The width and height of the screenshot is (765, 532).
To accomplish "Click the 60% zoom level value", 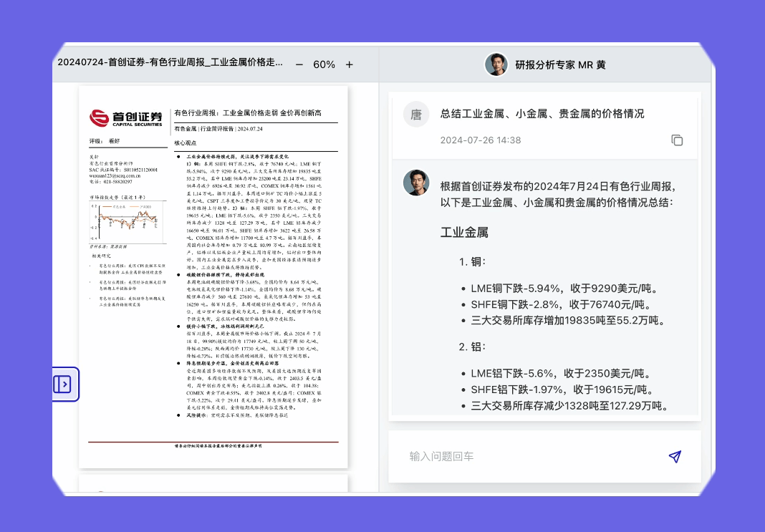I will (x=324, y=64).
